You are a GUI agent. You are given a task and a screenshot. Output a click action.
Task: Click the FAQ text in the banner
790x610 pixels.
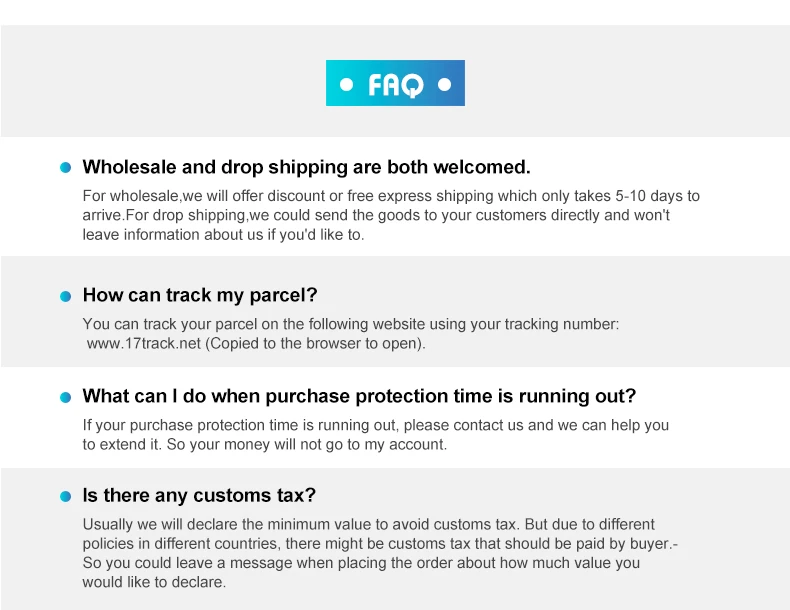pyautogui.click(x=396, y=85)
